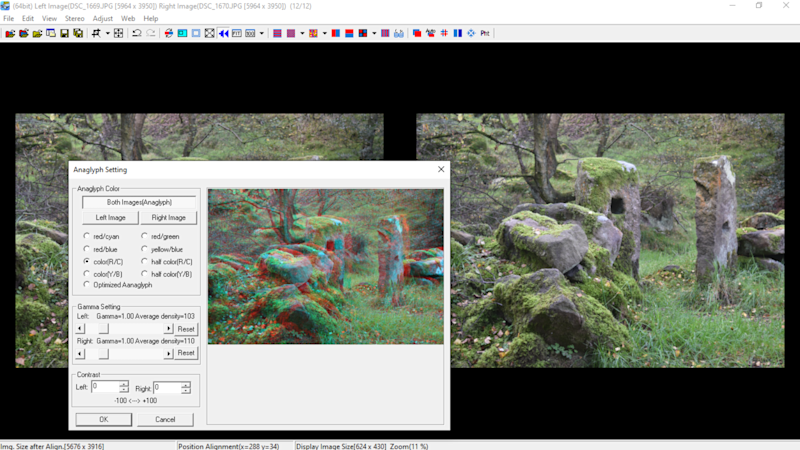Click the 3D glasses icon

pyautogui.click(x=399, y=33)
